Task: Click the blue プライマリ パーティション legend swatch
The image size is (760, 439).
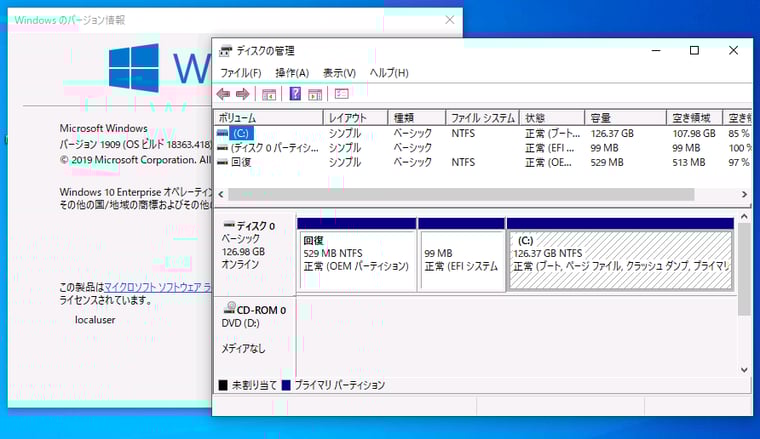Action: 286,385
